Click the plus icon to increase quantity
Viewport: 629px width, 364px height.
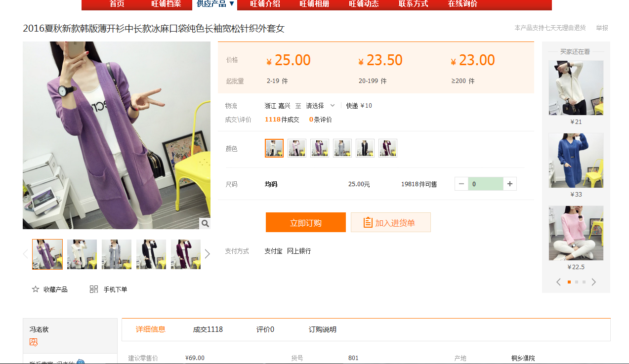(510, 184)
